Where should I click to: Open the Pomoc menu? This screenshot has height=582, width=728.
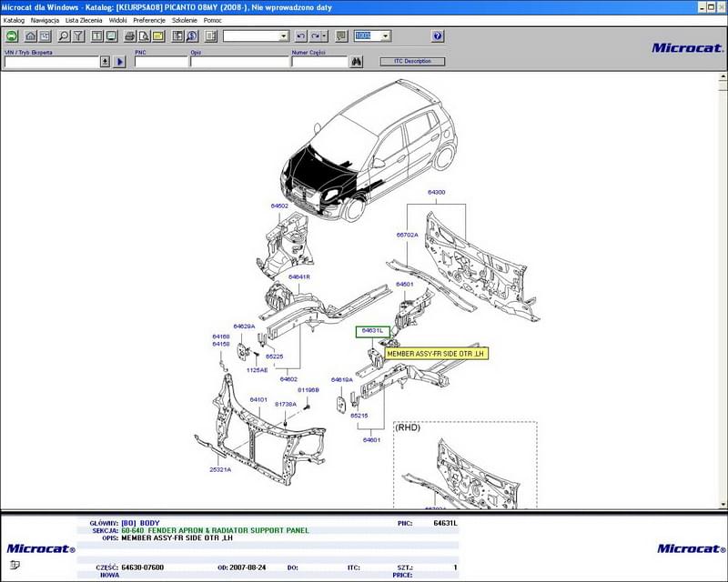pos(213,20)
